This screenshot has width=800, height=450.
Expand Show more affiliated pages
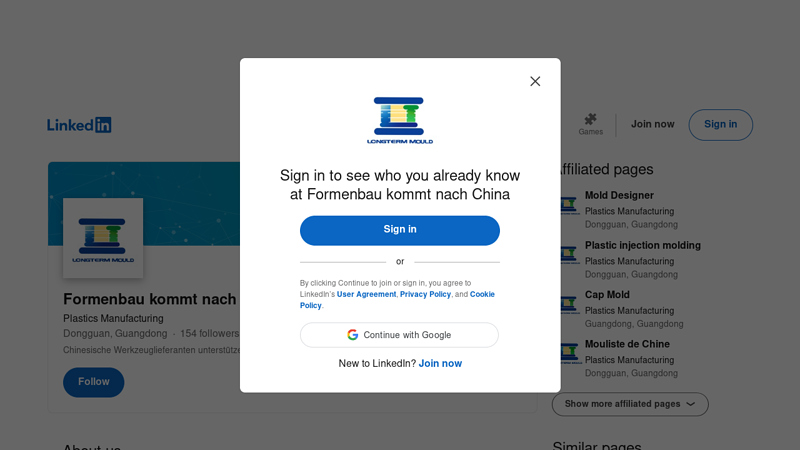tap(630, 404)
